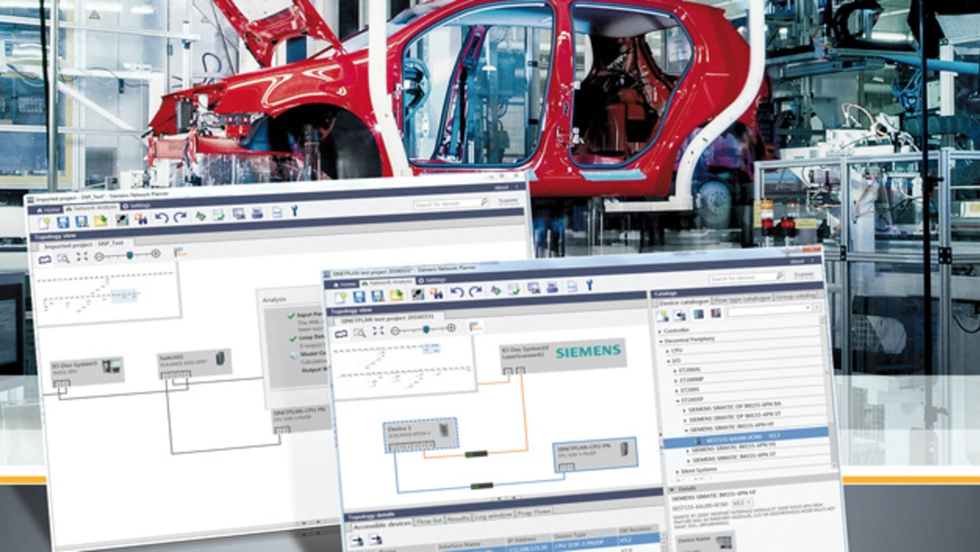Select the Device 1 block on the topology canvas
The width and height of the screenshot is (980, 552).
[420, 434]
